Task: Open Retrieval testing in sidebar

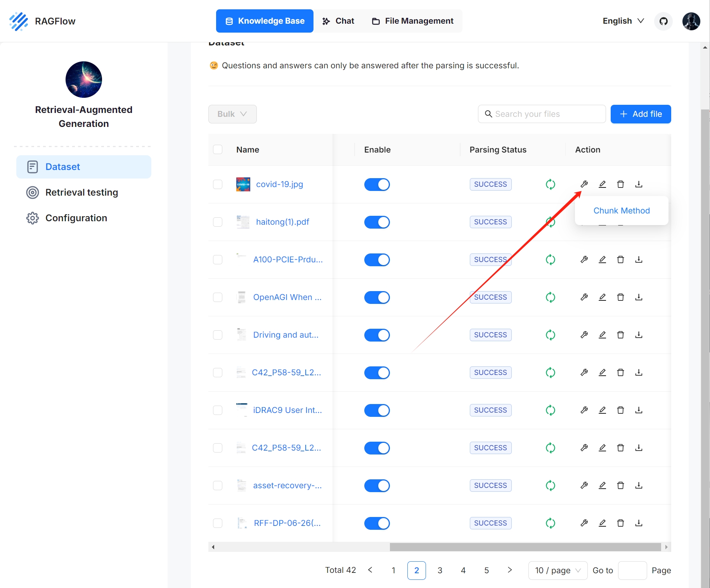Action: (81, 193)
